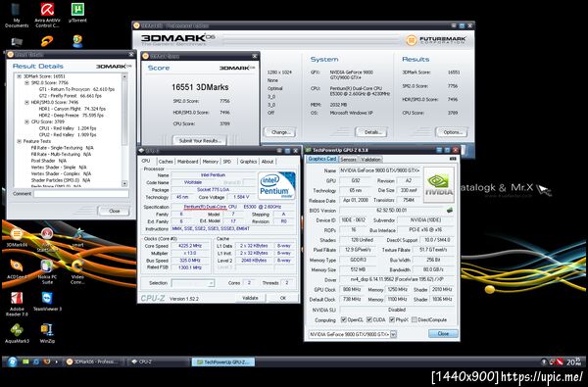Click the Comment input field
588x387 pixels.
pyautogui.click(x=81, y=194)
